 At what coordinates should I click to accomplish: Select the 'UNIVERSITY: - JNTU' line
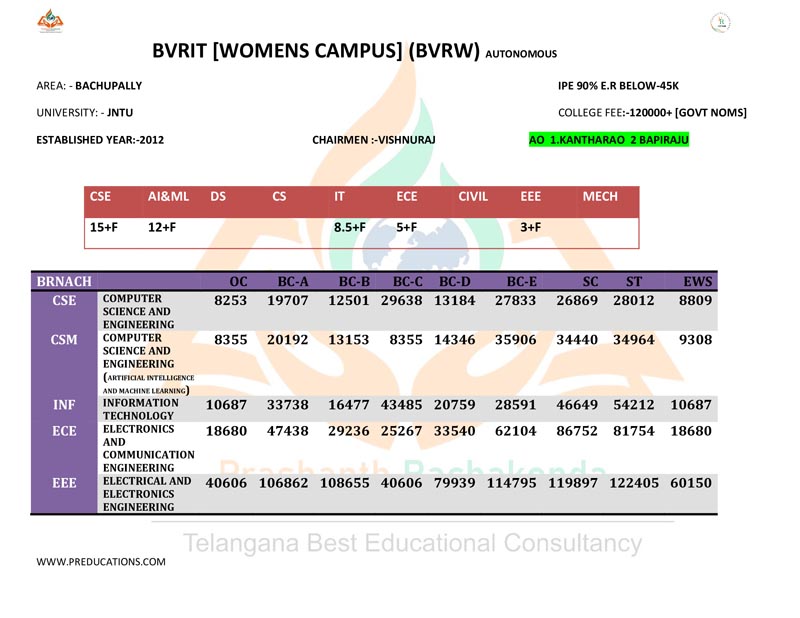coord(85,113)
